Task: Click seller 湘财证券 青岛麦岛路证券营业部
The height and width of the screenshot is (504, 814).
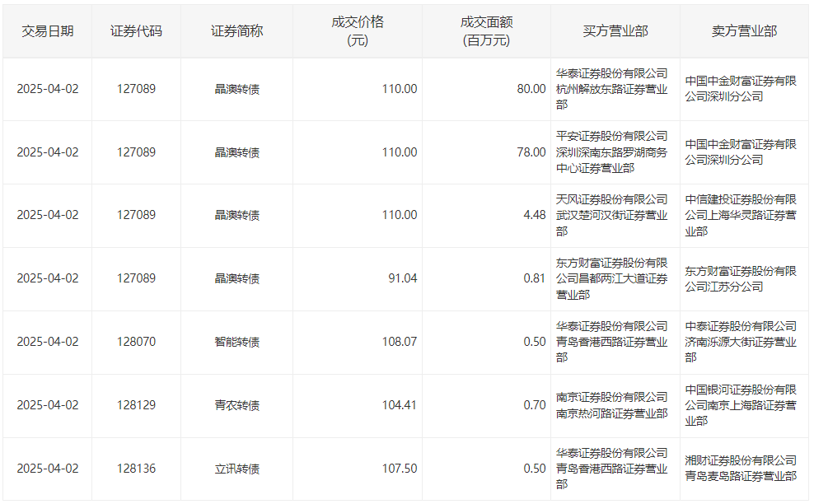Action: [741, 469]
